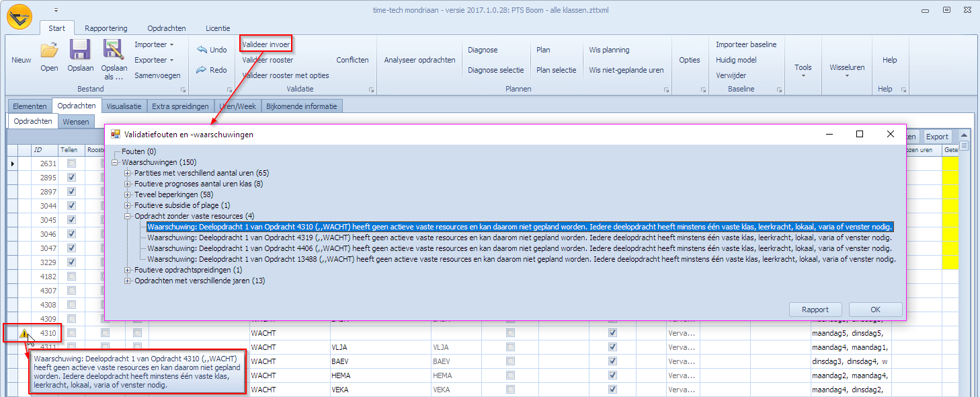
Task: Click the time-tech application logo button
Action: (x=19, y=17)
